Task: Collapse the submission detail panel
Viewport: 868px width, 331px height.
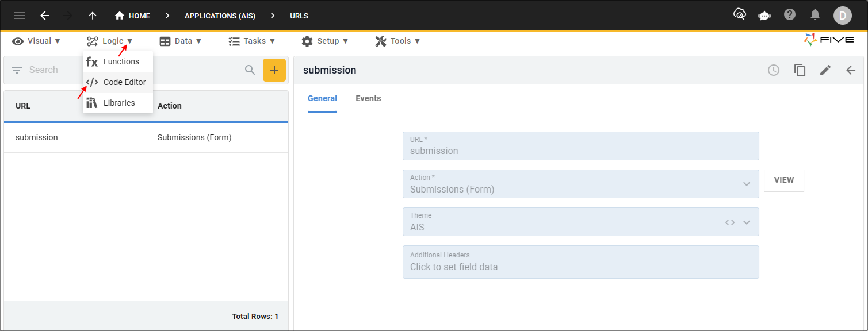Action: tap(851, 70)
